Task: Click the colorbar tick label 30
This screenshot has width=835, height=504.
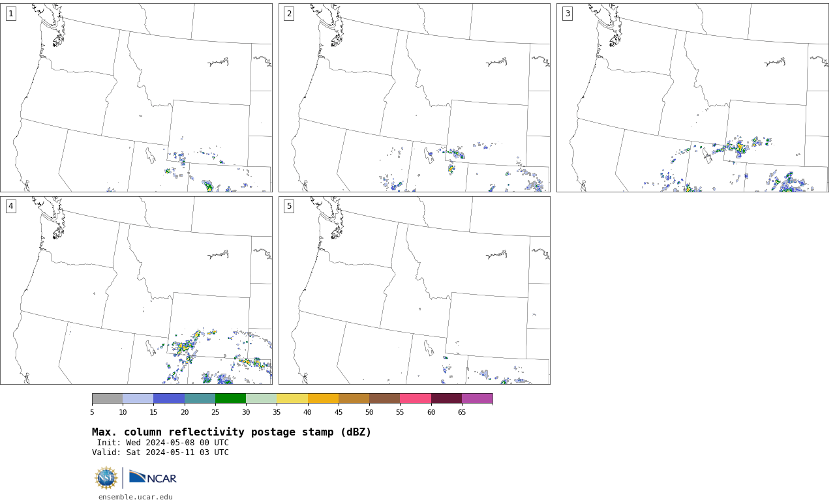Action: pyautogui.click(x=246, y=412)
